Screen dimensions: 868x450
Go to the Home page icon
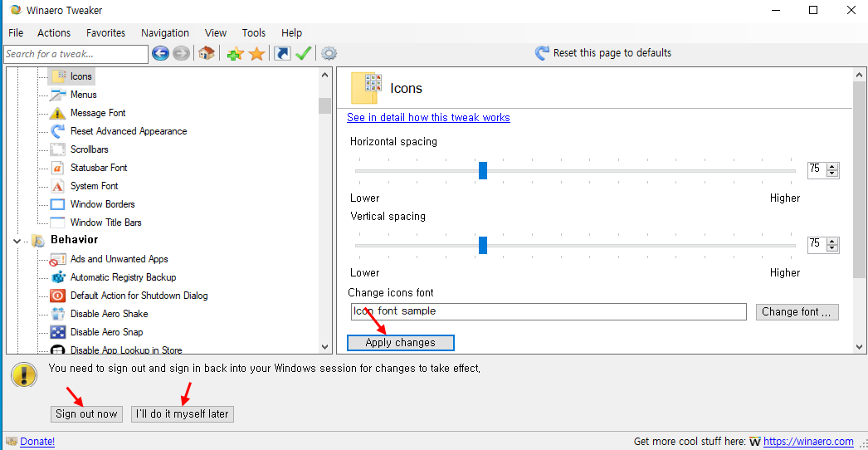point(206,54)
